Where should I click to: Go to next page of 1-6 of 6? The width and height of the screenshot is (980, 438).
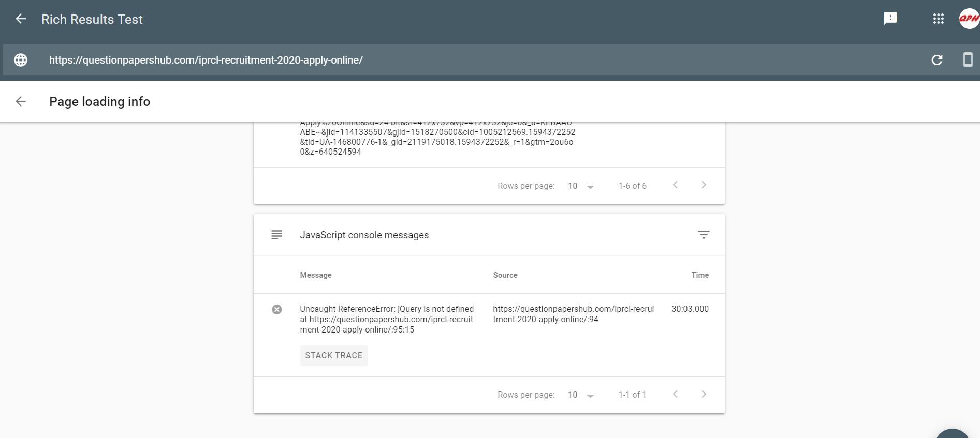[x=703, y=185]
